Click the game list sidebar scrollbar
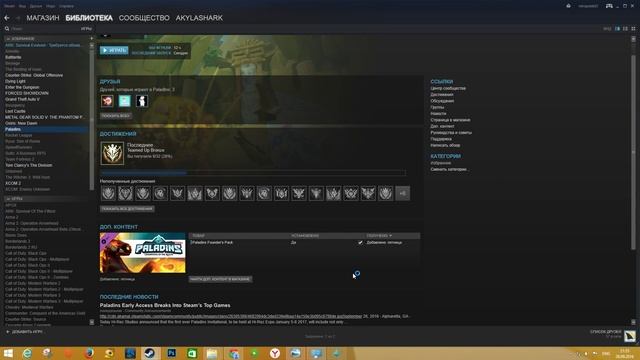640x360 pixels. [x=91, y=120]
